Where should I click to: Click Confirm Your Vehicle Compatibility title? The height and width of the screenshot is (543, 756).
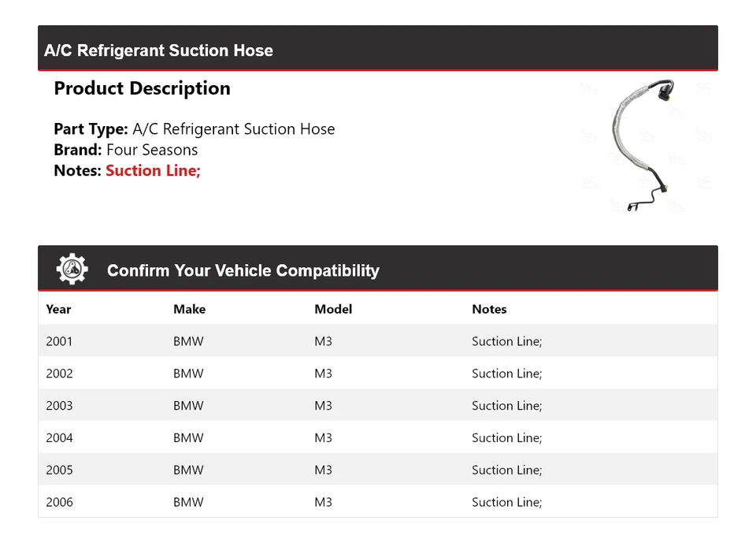click(243, 270)
